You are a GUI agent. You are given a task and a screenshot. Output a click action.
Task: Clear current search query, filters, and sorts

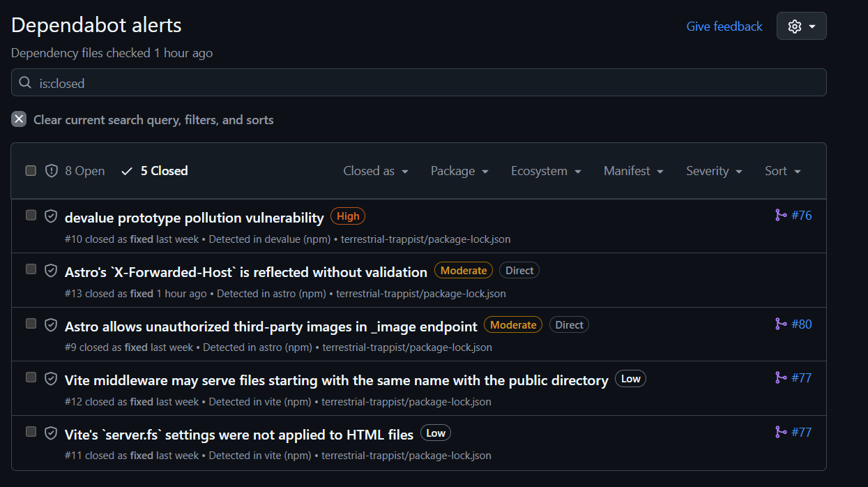[x=142, y=119]
